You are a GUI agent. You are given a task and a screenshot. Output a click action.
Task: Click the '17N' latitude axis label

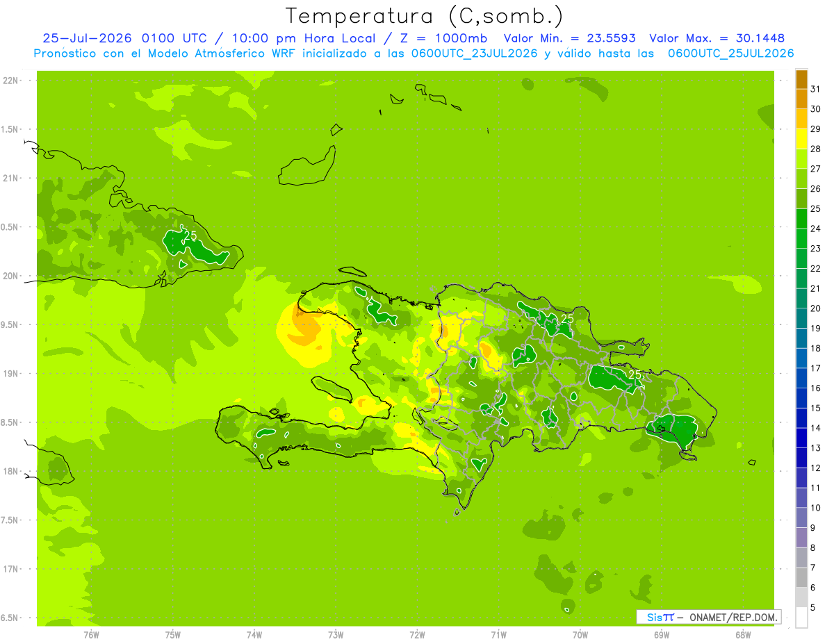[10, 569]
